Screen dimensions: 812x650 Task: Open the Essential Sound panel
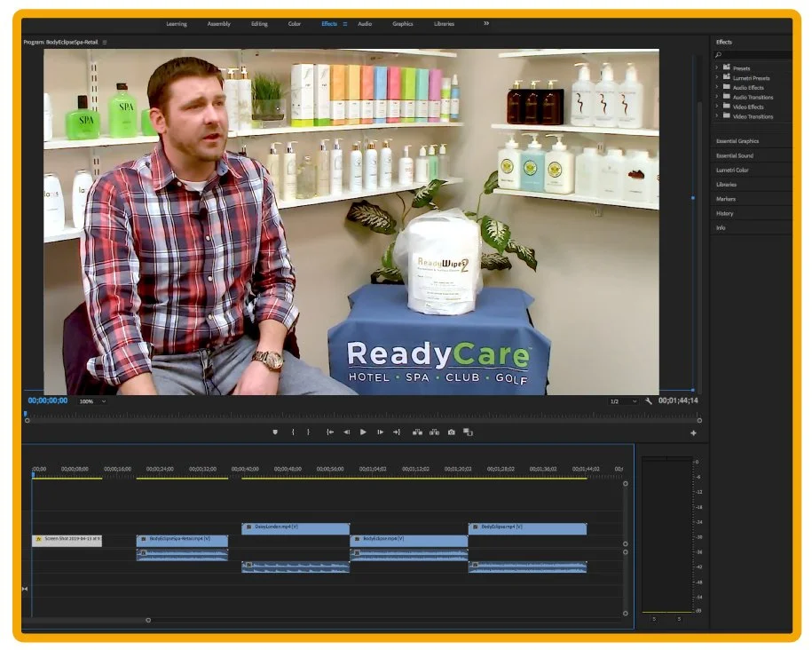pos(735,155)
